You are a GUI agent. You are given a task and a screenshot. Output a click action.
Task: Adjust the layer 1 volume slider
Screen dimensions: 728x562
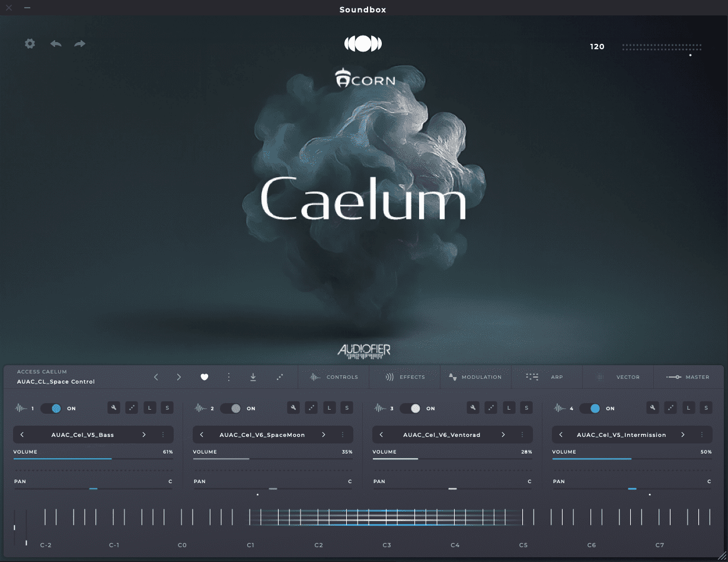93,458
